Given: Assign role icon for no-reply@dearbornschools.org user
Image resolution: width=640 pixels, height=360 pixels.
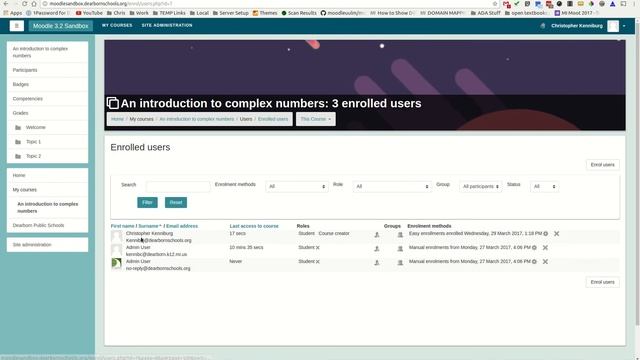Looking at the screenshot, I should [377, 262].
